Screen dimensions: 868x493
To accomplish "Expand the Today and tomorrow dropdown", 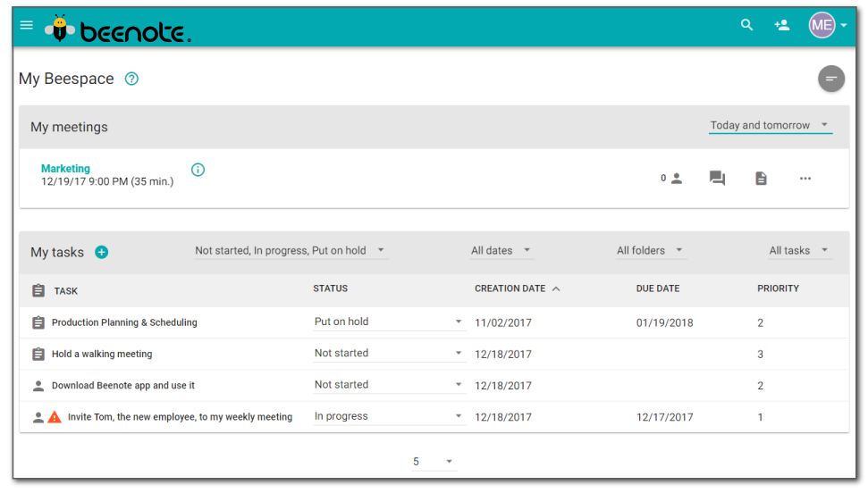I will pos(770,126).
